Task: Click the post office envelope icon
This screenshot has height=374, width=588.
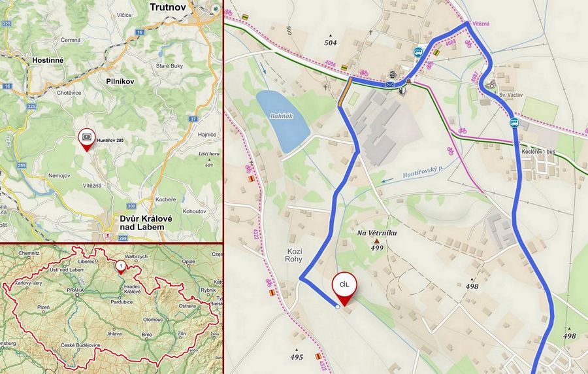Action: [389, 85]
